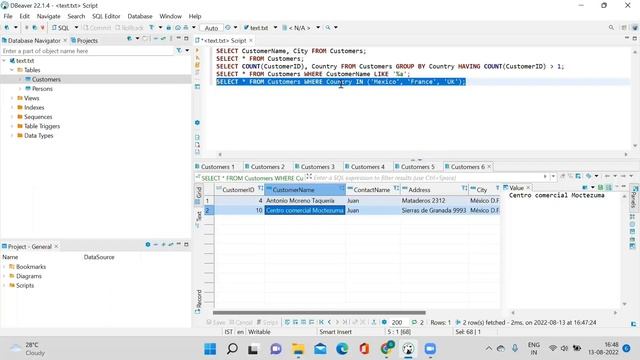640x360 pixels.
Task: Select cell Antonio Moreno Taqueria
Action: 304,200
